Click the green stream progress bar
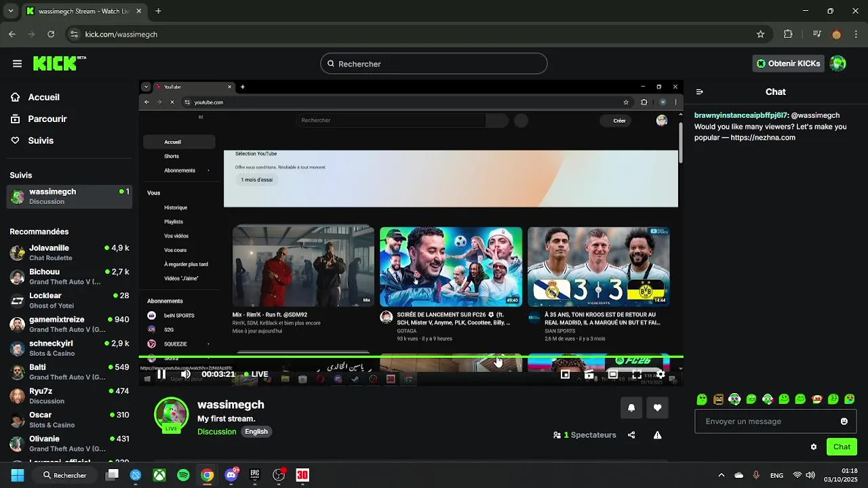The height and width of the screenshot is (488, 868). [x=411, y=357]
